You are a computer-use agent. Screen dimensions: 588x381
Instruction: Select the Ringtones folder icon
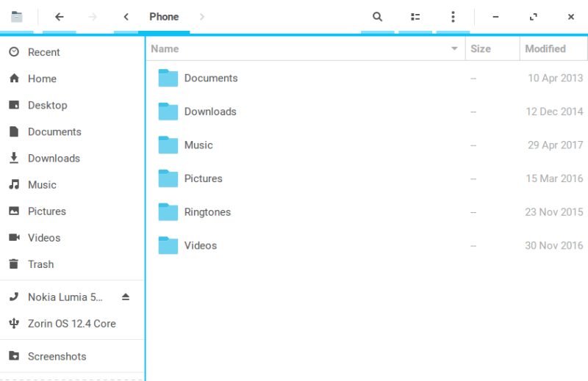[x=168, y=212]
